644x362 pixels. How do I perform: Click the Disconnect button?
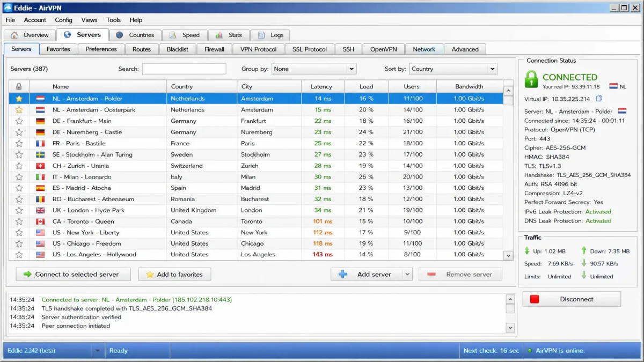(572, 299)
